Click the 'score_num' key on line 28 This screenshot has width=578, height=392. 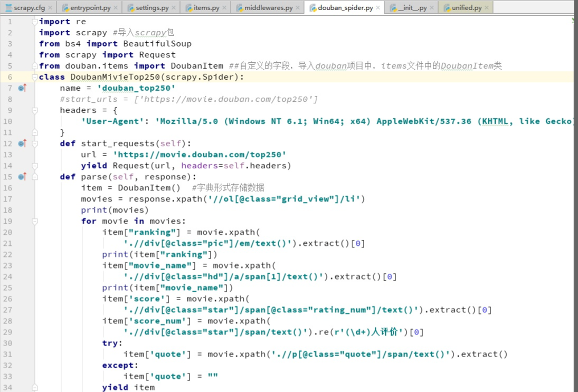157,321
